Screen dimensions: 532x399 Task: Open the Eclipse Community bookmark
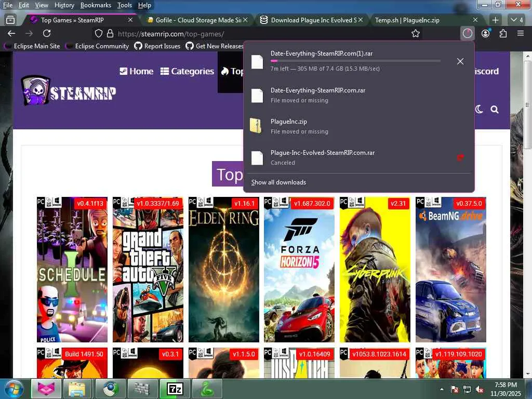(x=98, y=46)
